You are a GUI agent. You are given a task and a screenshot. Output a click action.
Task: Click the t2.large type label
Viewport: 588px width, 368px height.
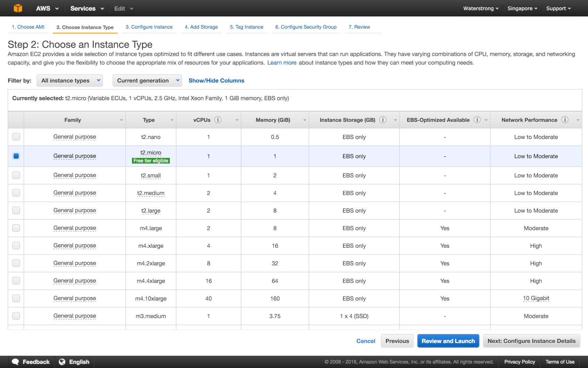pyautogui.click(x=151, y=211)
